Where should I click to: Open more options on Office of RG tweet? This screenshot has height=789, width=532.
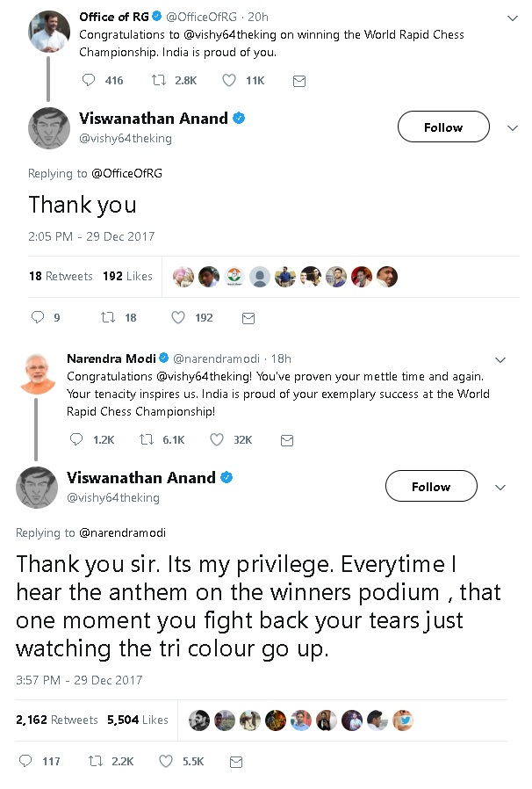coord(513,18)
